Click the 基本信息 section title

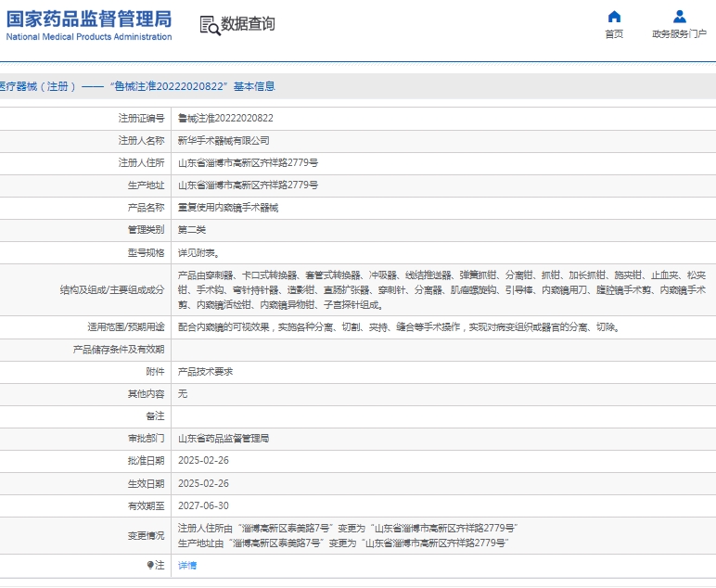point(254,86)
